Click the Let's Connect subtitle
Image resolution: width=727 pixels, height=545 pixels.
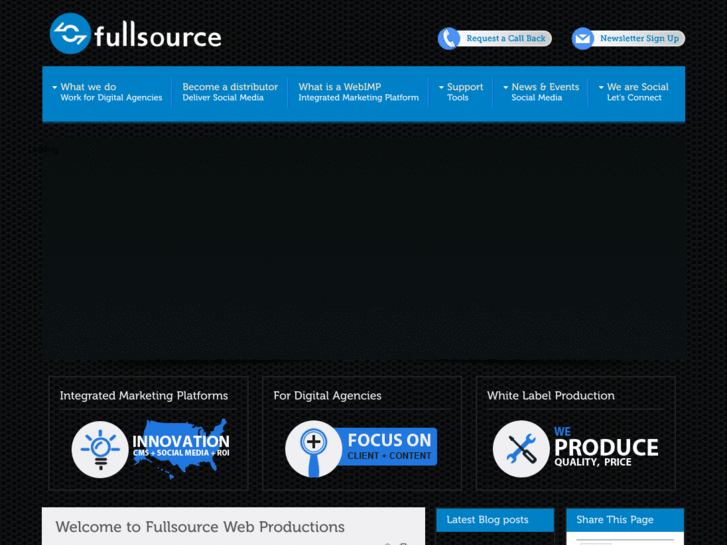(x=634, y=98)
